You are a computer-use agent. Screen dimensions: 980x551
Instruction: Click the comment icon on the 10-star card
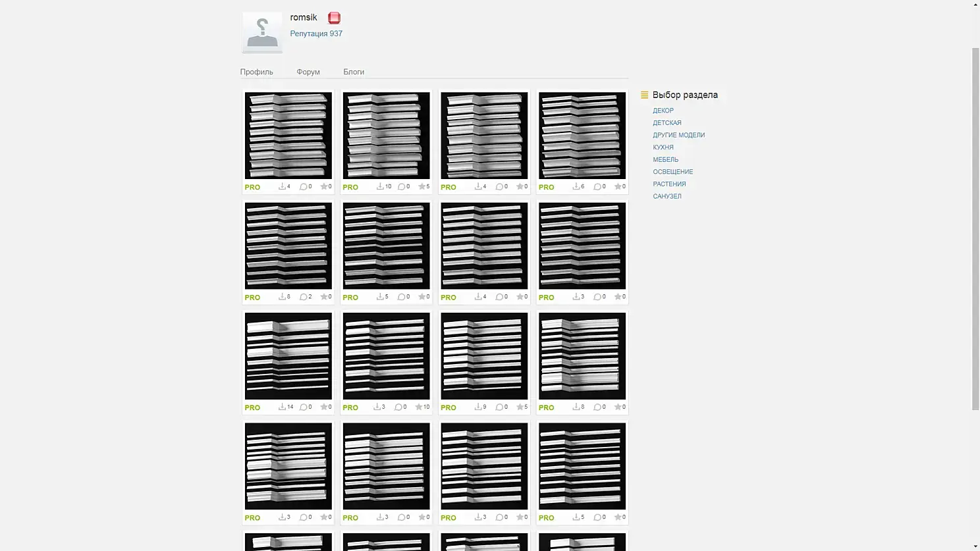(x=398, y=407)
